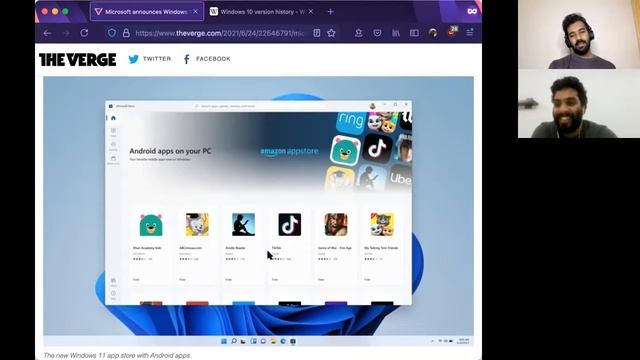640x360 pixels.
Task: Click the Khan Academy Kids app icon
Action: (151, 225)
